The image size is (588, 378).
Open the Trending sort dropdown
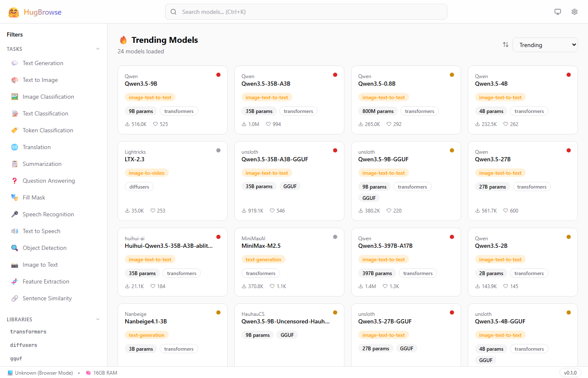coord(545,45)
